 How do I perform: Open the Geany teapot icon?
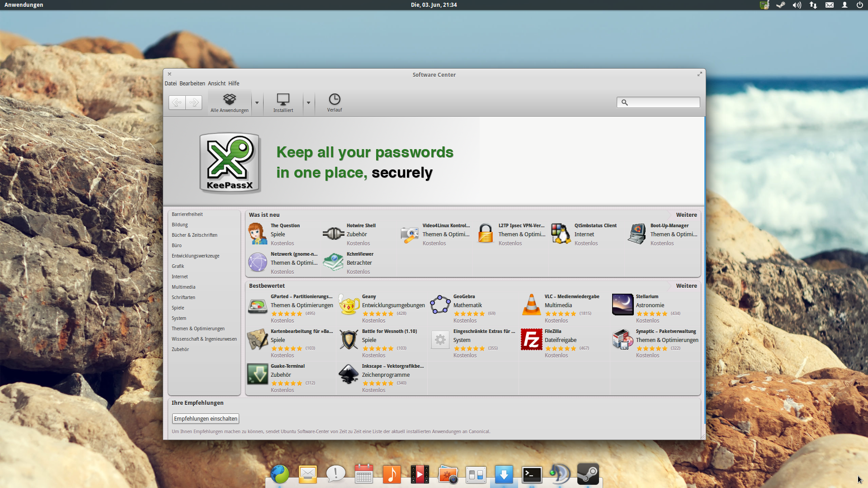349,305
